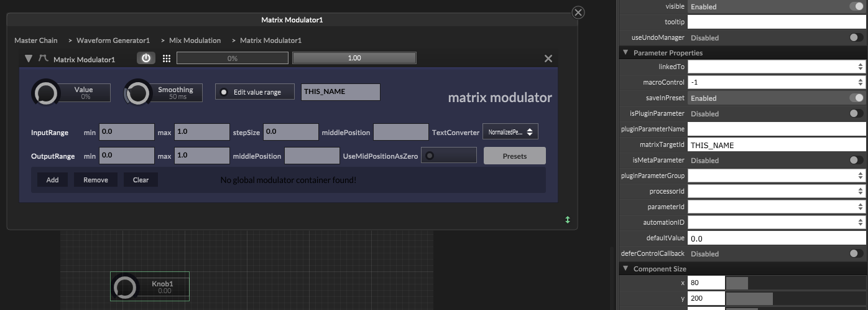868x310 pixels.
Task: Click InputRange min field
Action: 126,132
